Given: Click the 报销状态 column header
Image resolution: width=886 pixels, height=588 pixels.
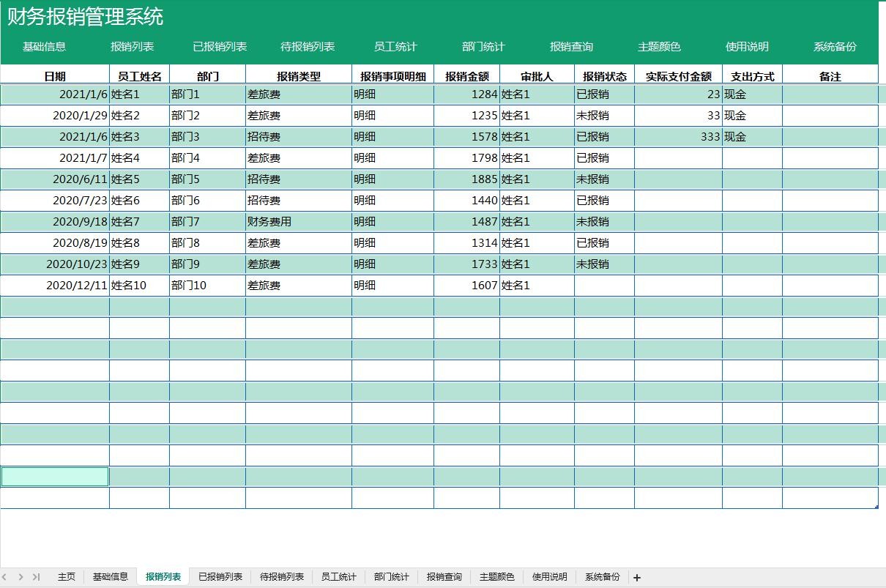Looking at the screenshot, I should point(604,76).
